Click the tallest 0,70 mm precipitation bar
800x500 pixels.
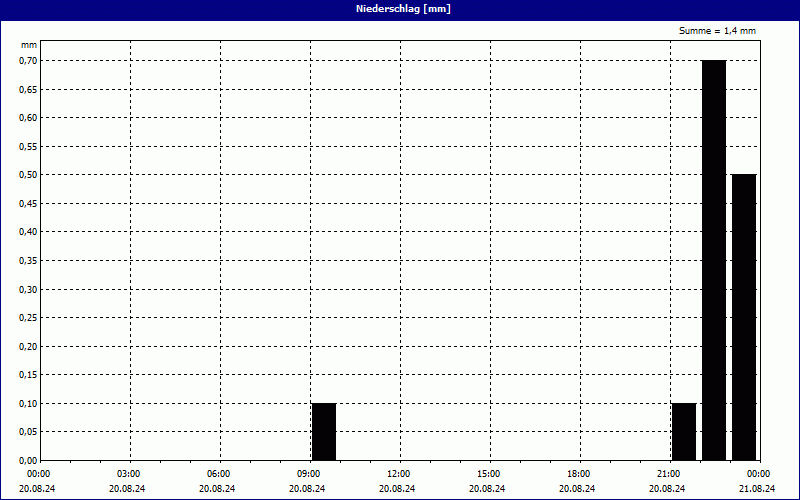(714, 260)
